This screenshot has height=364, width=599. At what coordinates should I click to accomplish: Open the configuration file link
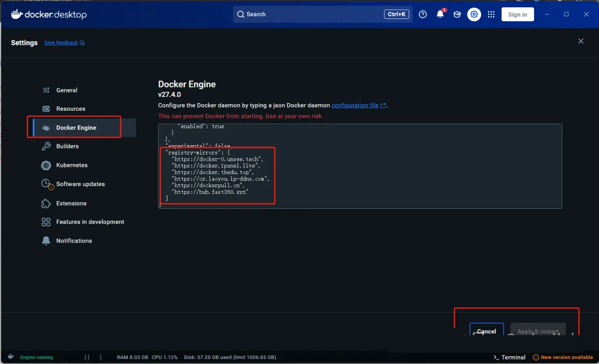coord(355,105)
